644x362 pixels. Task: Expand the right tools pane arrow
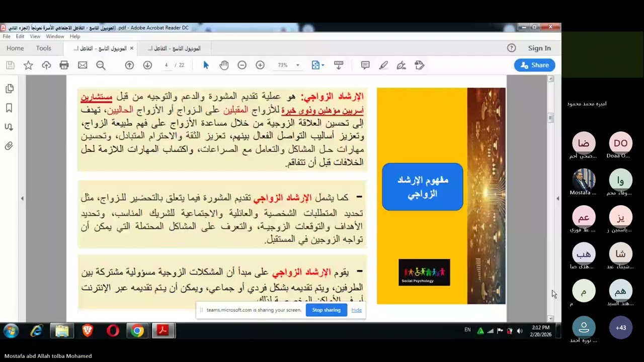[x=557, y=199]
